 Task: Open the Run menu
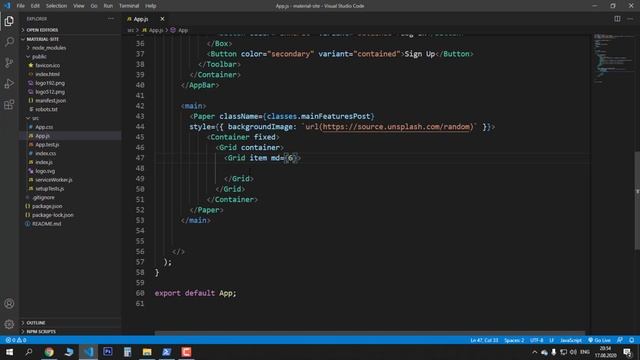click(108, 6)
